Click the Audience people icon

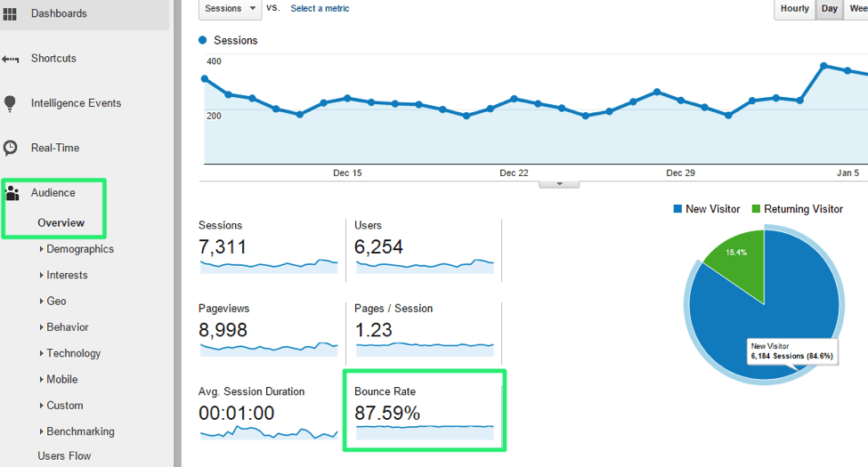click(12, 193)
